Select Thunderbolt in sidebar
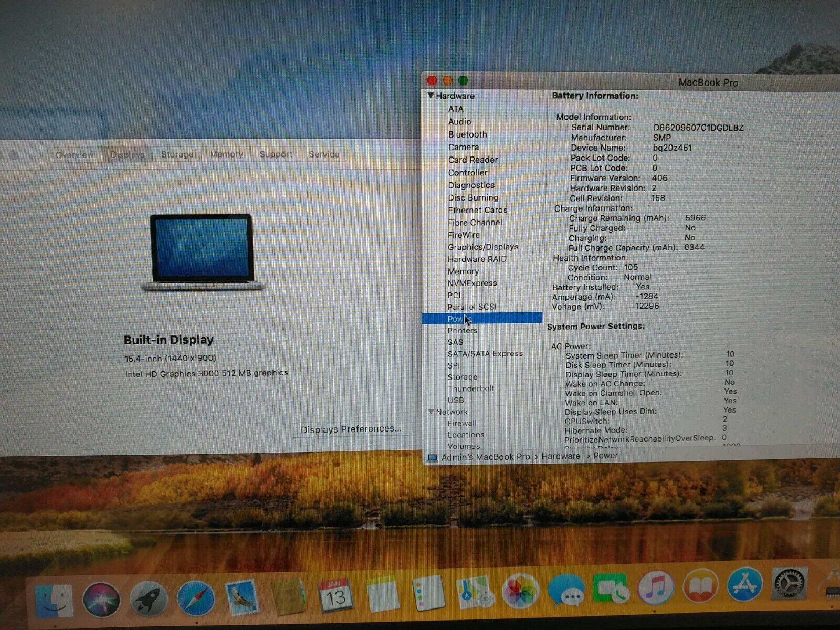This screenshot has width=840, height=630. (471, 388)
